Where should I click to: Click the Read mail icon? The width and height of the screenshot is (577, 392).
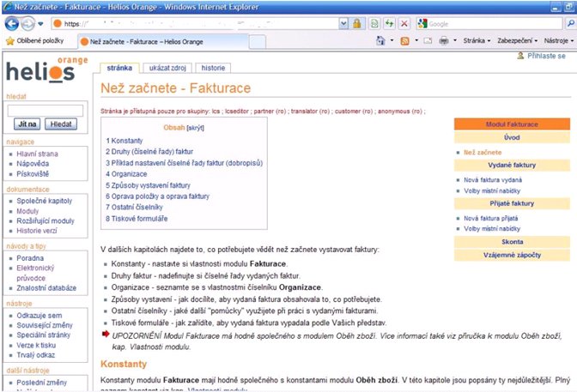428,40
